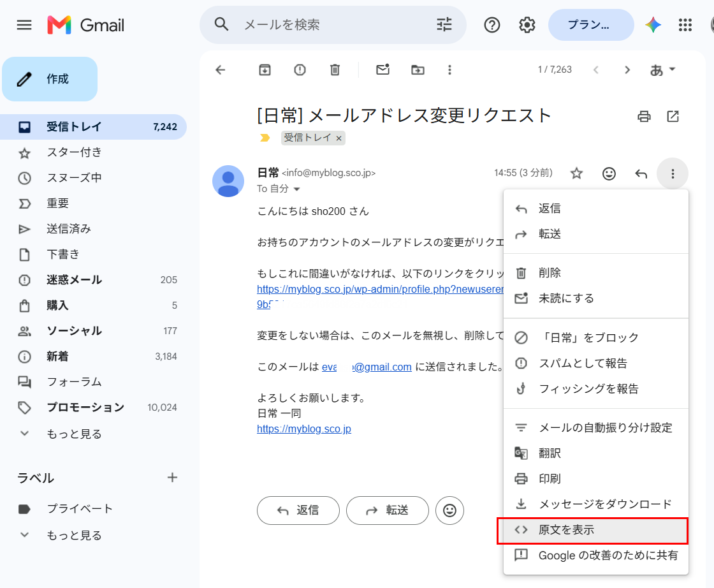Choose 翻訳 from the menu
The width and height of the screenshot is (714, 588).
(x=595, y=453)
